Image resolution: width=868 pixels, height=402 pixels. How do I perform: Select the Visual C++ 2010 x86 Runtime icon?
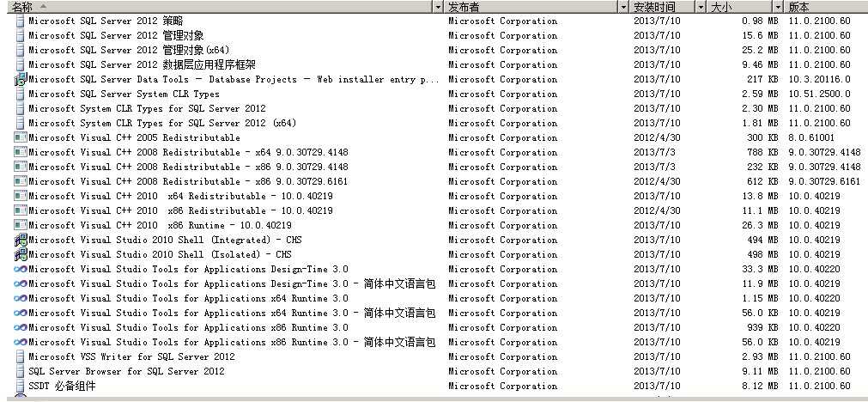(x=21, y=225)
